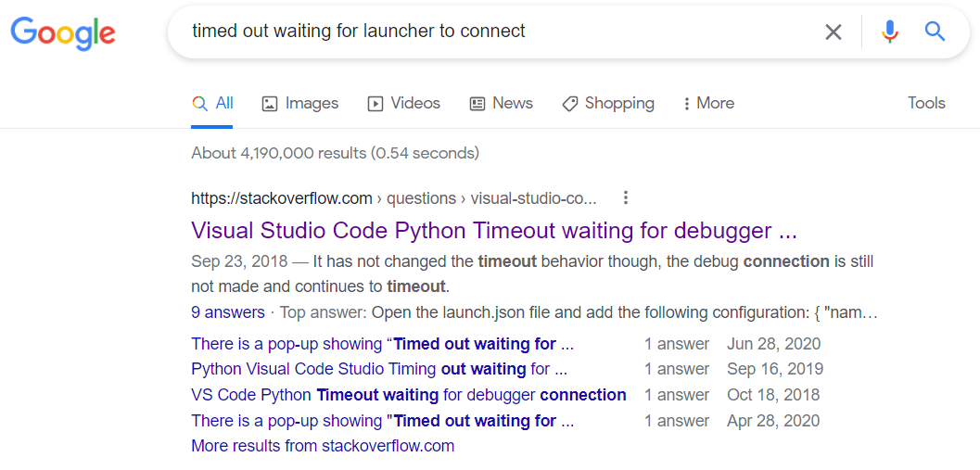
Task: Submit search with magnifying glass icon
Action: (x=935, y=31)
